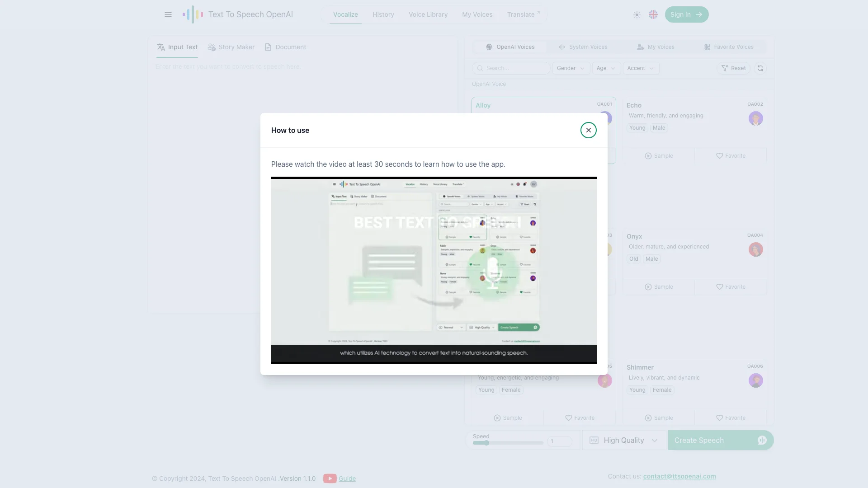Image resolution: width=868 pixels, height=488 pixels.
Task: Select the Favorite Voices tab
Action: pyautogui.click(x=729, y=47)
